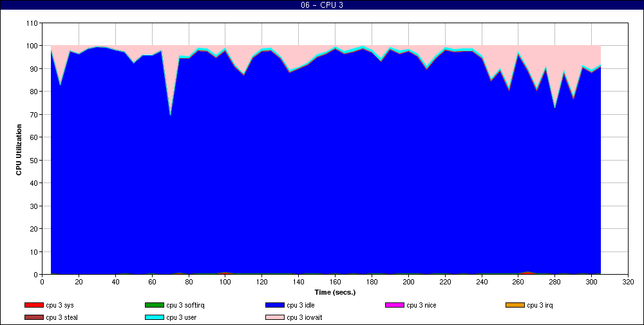Click the 'Time (secs.)' x-axis label

click(335, 293)
